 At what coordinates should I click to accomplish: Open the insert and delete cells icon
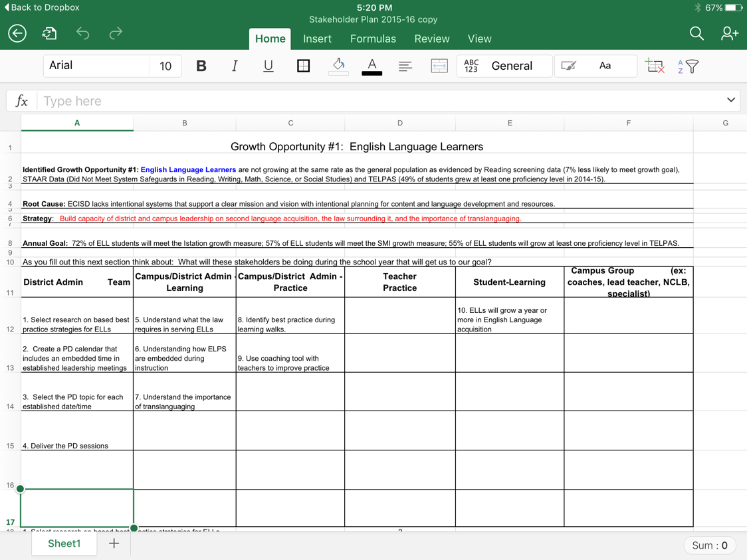click(x=654, y=66)
